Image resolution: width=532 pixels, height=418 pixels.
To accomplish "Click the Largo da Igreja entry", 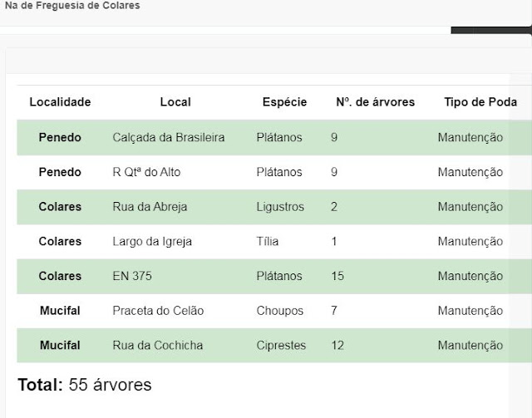I will [152, 241].
